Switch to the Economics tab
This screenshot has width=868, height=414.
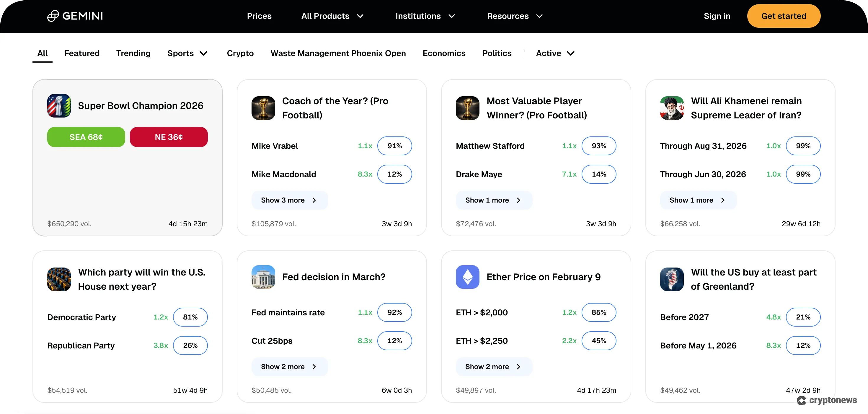[444, 53]
